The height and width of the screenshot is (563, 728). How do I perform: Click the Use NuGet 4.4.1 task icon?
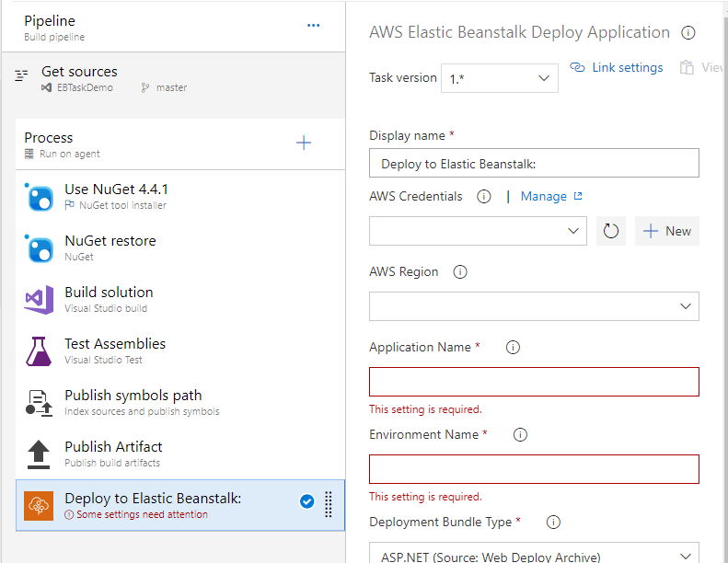pyautogui.click(x=39, y=197)
